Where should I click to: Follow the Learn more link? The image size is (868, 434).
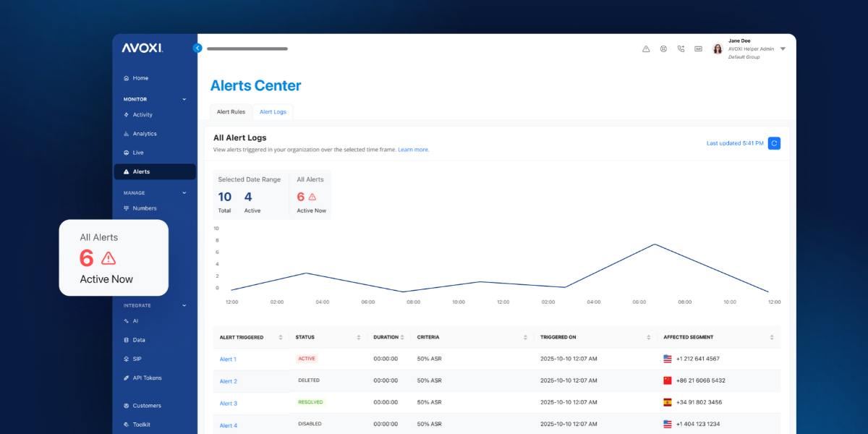point(414,150)
